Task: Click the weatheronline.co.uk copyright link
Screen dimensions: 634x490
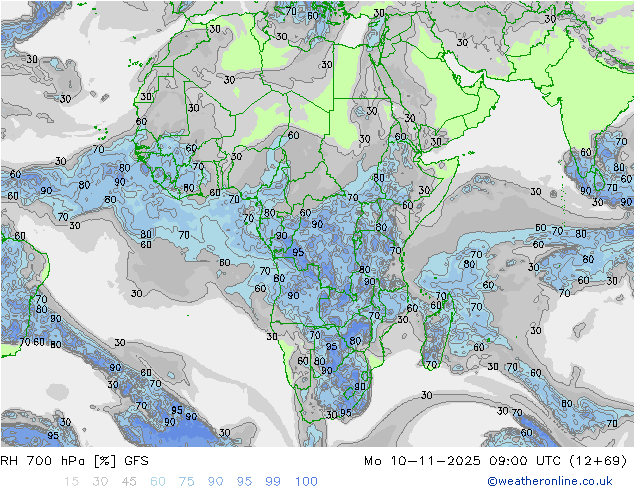Action: (x=549, y=481)
